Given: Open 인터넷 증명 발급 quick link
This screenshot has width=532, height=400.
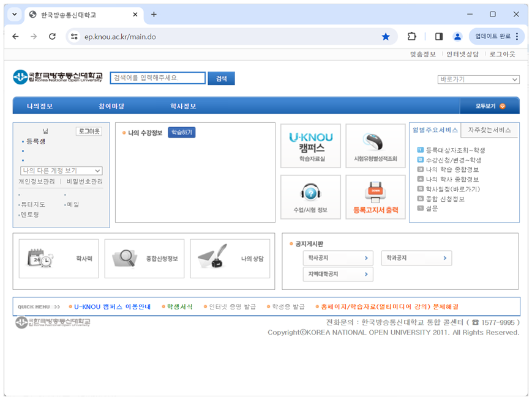Looking at the screenshot, I should tap(233, 307).
